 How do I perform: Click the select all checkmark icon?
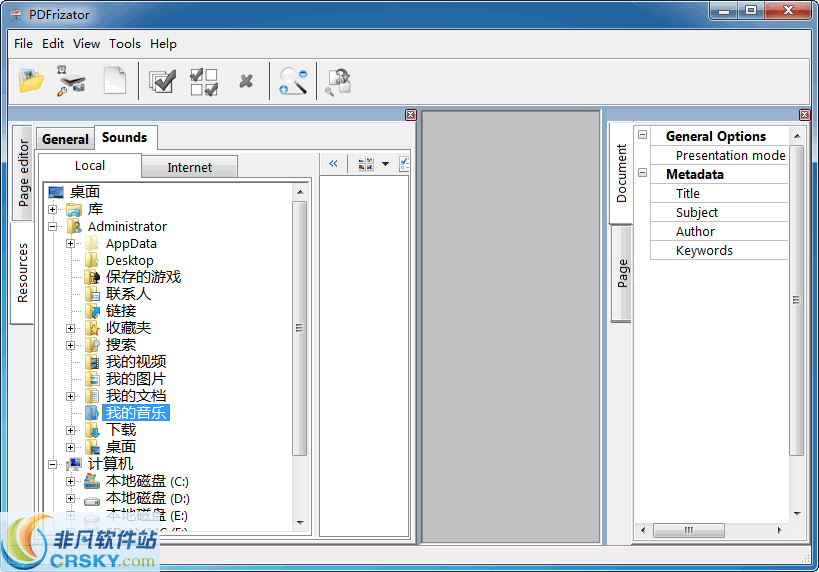tap(162, 81)
